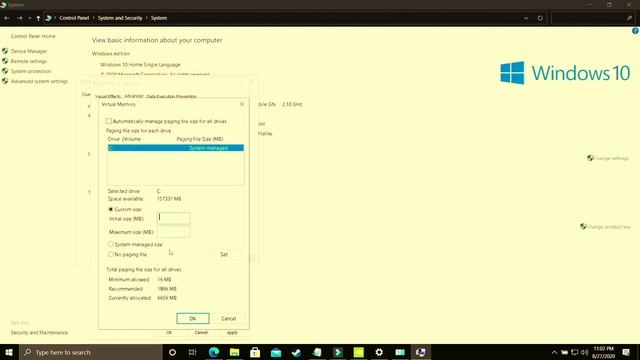
Task: Click Change settings link
Action: pos(611,158)
